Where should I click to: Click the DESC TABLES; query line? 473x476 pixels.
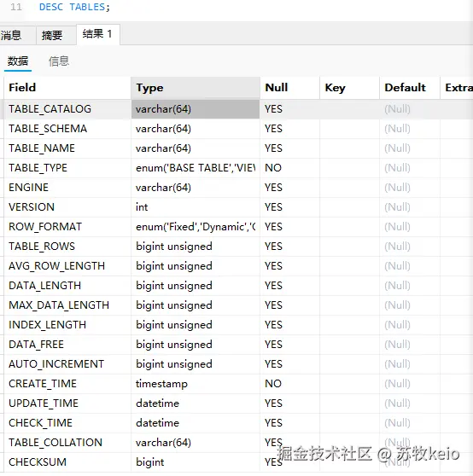pyautogui.click(x=74, y=7)
